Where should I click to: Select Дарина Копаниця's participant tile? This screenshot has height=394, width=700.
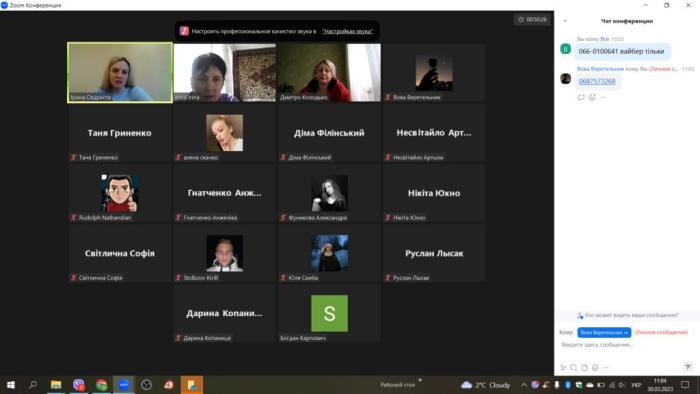(x=225, y=313)
